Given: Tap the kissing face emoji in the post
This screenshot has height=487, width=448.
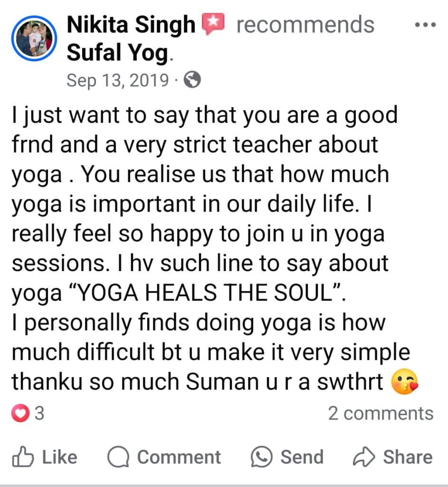Looking at the screenshot, I should click(x=405, y=381).
